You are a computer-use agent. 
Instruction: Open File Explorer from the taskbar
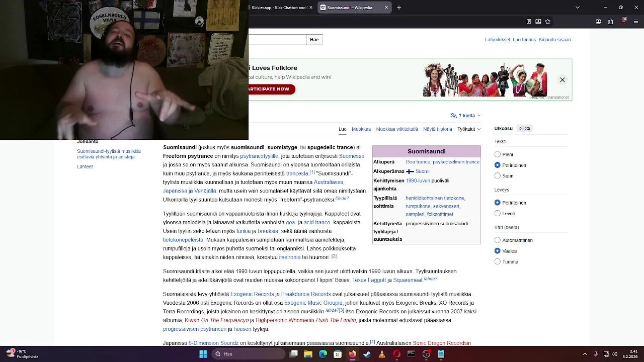point(308,354)
